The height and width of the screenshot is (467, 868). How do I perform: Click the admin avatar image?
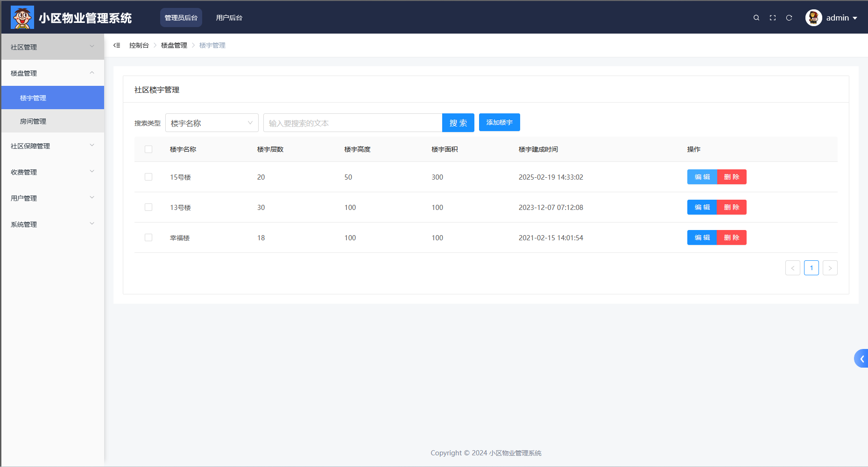coord(813,18)
